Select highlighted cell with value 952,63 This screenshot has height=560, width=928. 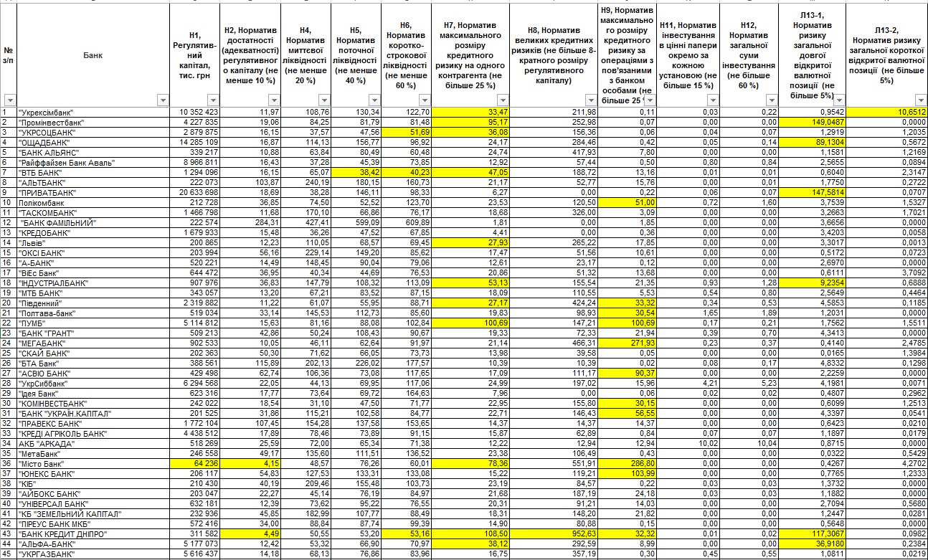[x=553, y=534]
